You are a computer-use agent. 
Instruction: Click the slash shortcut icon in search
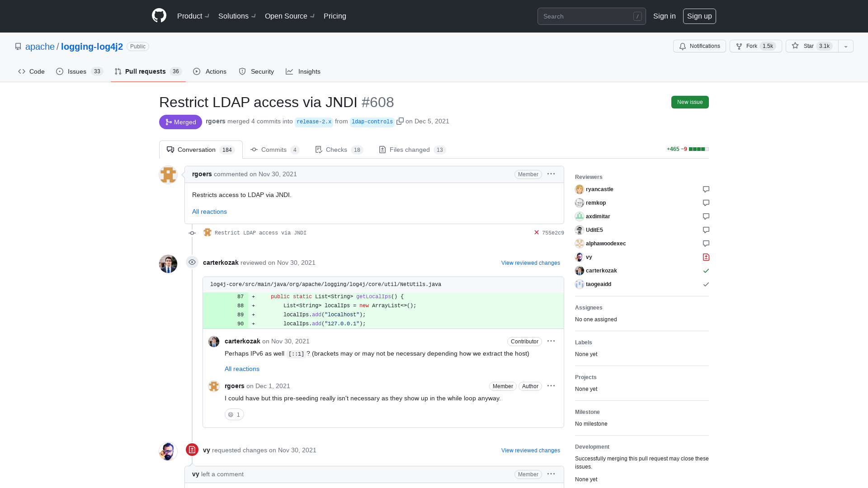click(637, 16)
